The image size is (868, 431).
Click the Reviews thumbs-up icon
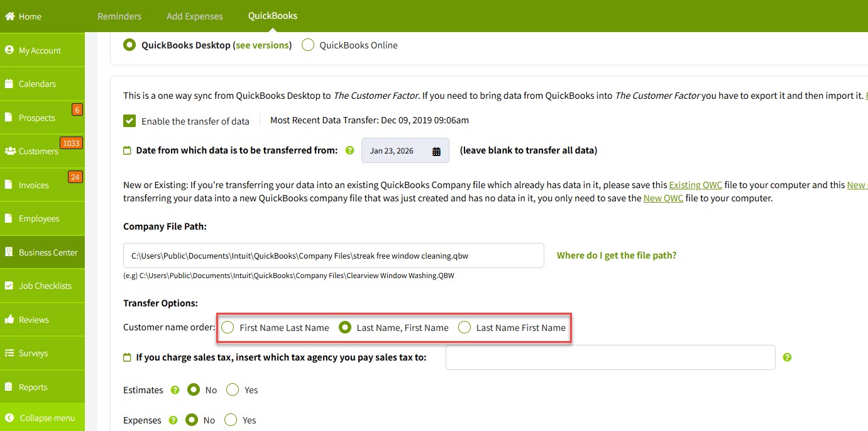tap(9, 320)
